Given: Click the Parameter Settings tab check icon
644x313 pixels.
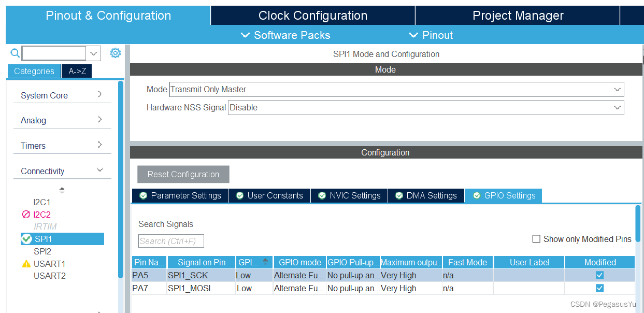Looking at the screenshot, I should tap(143, 195).
